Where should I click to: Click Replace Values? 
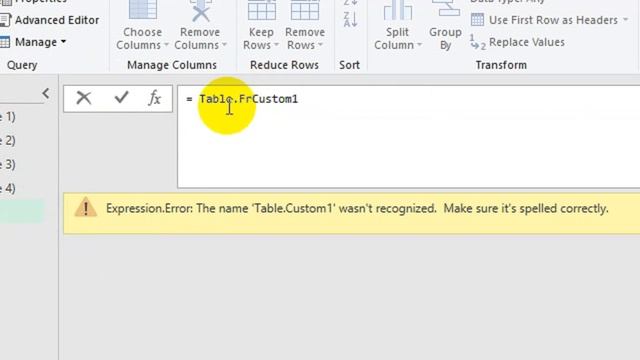pos(527,42)
